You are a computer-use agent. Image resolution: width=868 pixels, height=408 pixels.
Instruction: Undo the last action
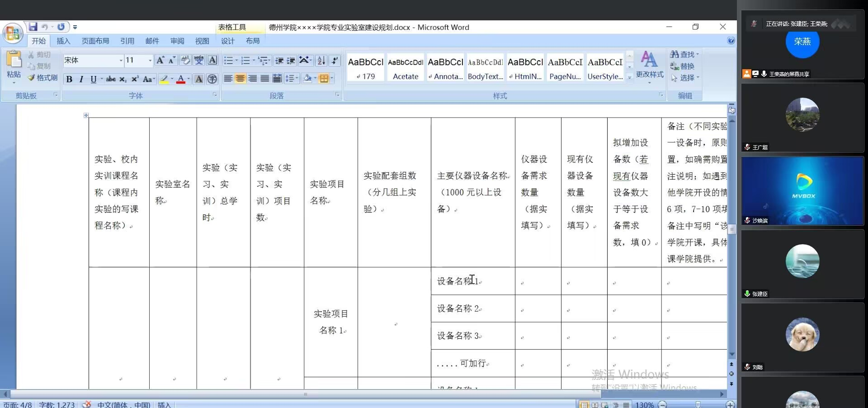click(x=45, y=27)
